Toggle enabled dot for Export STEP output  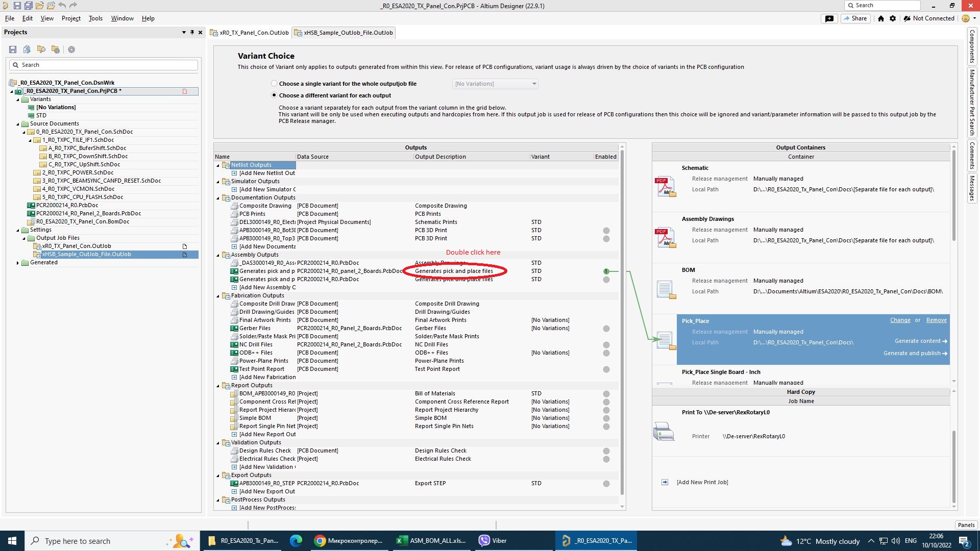pos(606,484)
